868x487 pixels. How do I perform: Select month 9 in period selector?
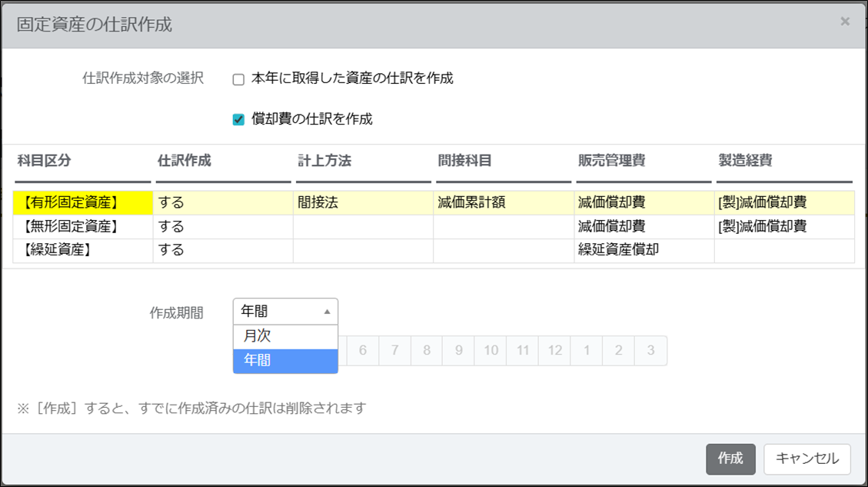[458, 351]
